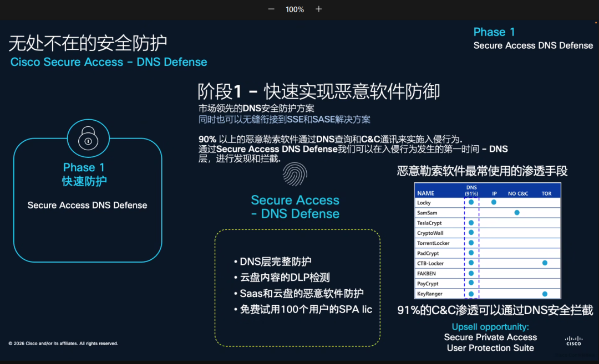Screen dimensions: 599x364
Task: Click the TorrentLocker DNS column dot
Action: pos(471,243)
